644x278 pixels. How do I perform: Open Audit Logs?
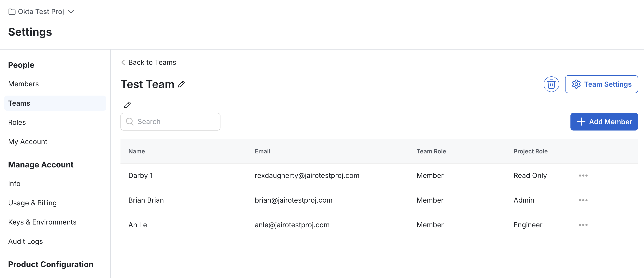(25, 241)
